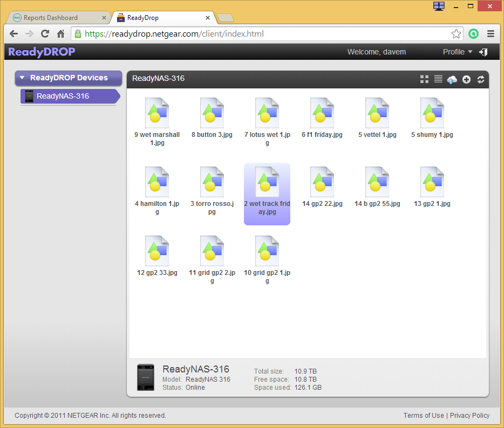The image size is (504, 428).
Task: Click the ReadyDROP logo
Action: pyautogui.click(x=42, y=52)
